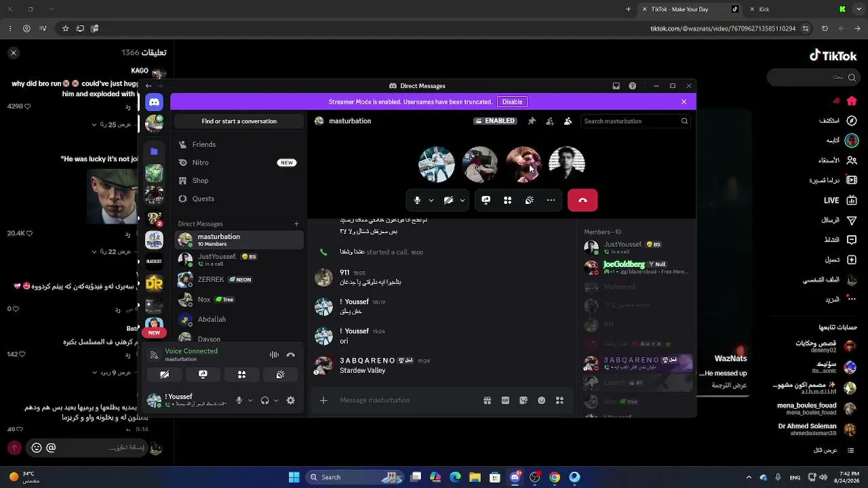Viewport: 868px width, 488px height.
Task: Open the Windows taskbar Search box
Action: tap(353, 477)
